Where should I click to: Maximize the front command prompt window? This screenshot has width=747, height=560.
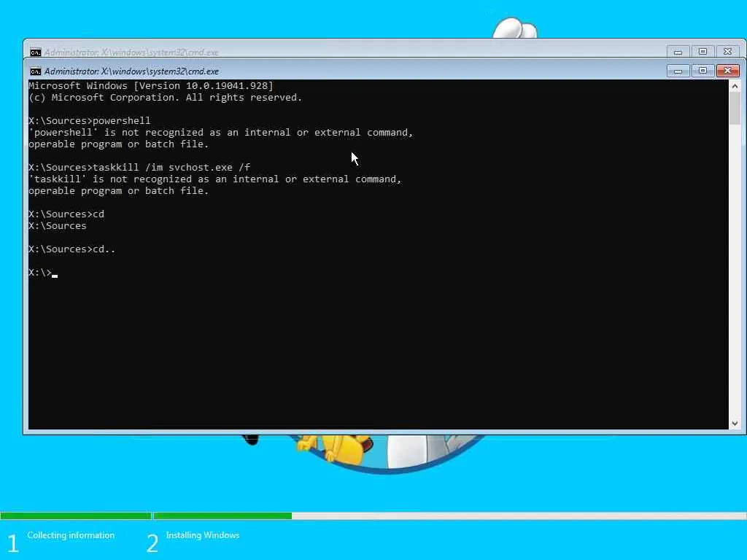pyautogui.click(x=703, y=71)
